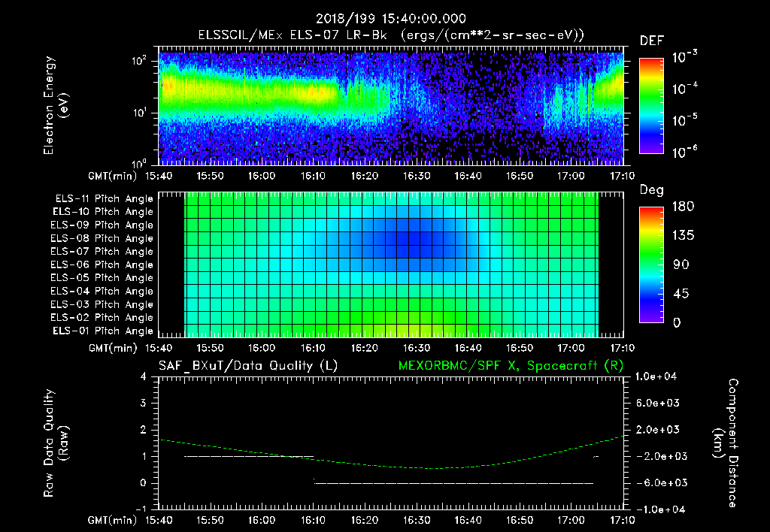Click the SAF_BXuT/Data Quality (L) legend
Viewport: 770px width, 532px height.
pos(248,366)
